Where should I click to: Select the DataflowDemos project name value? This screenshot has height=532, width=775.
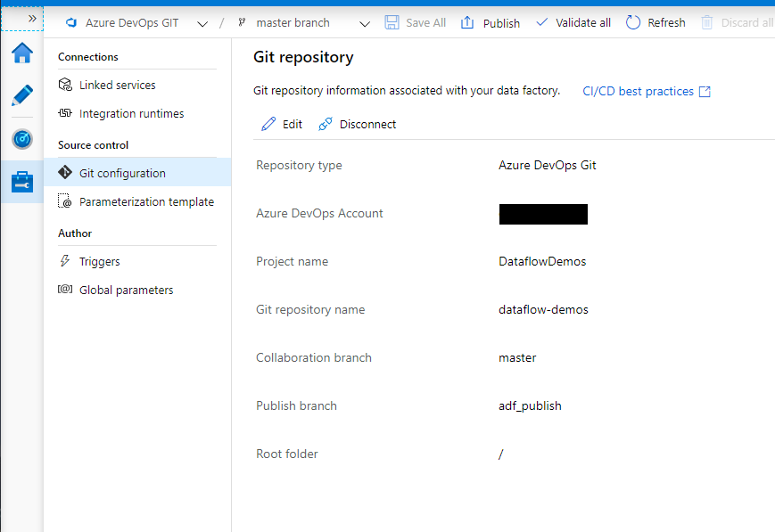click(542, 261)
